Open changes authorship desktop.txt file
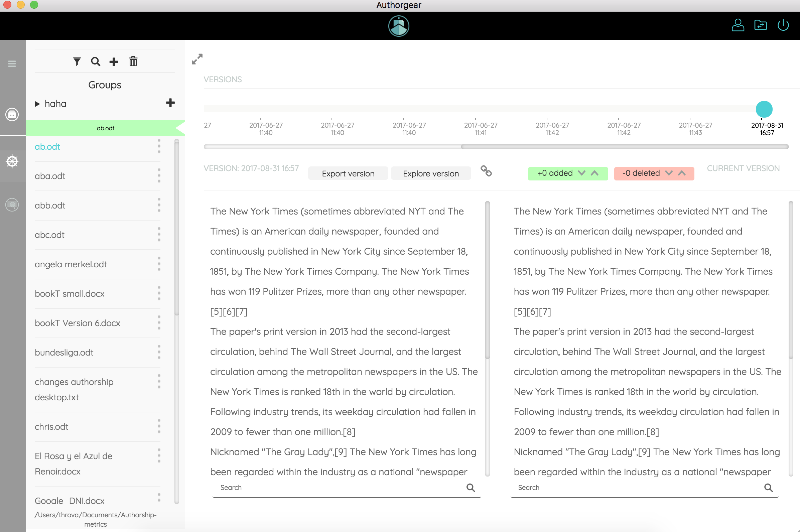This screenshot has height=532, width=800. [x=74, y=390]
